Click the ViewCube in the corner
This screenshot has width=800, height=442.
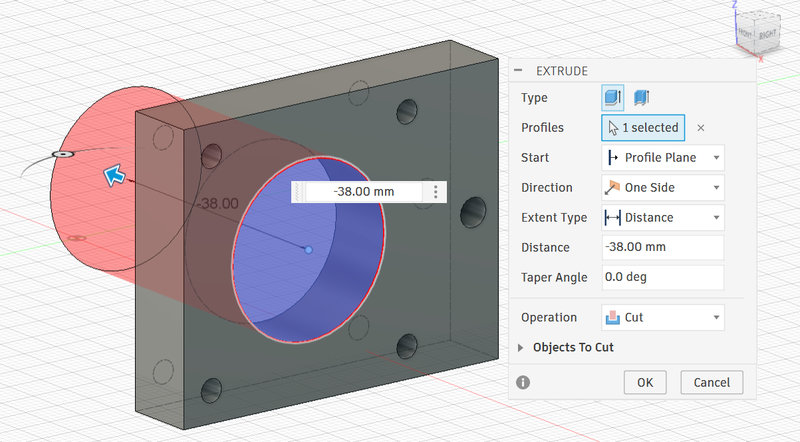click(x=758, y=33)
